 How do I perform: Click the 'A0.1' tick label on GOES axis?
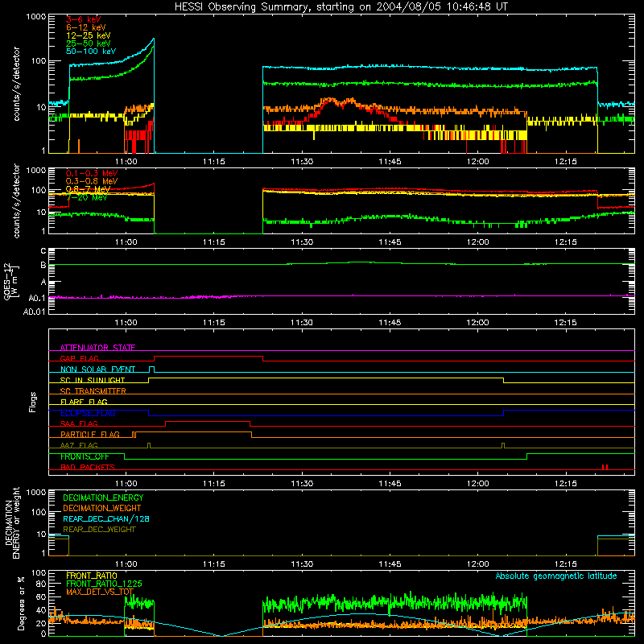37,298
